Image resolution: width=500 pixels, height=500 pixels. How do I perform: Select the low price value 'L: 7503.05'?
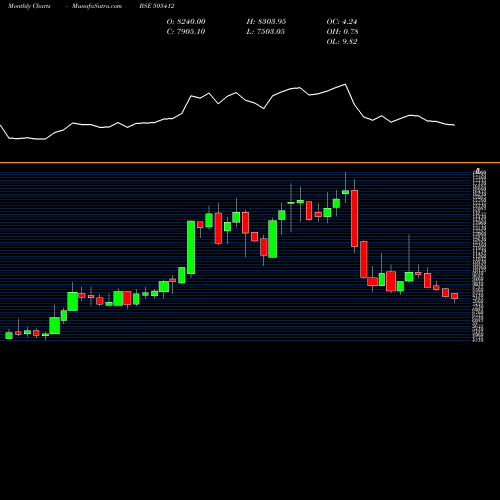[266, 32]
